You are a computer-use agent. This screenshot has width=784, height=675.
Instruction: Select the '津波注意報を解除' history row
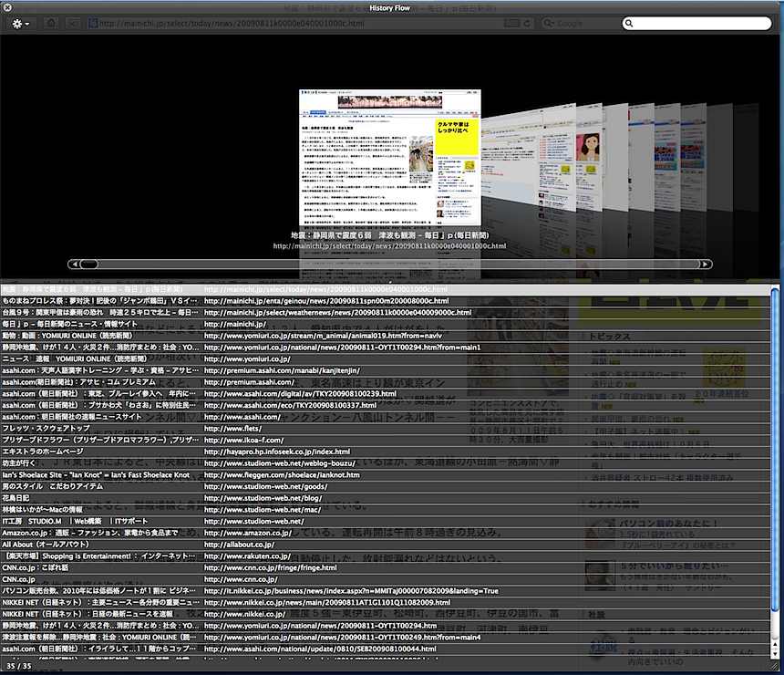[385, 637]
